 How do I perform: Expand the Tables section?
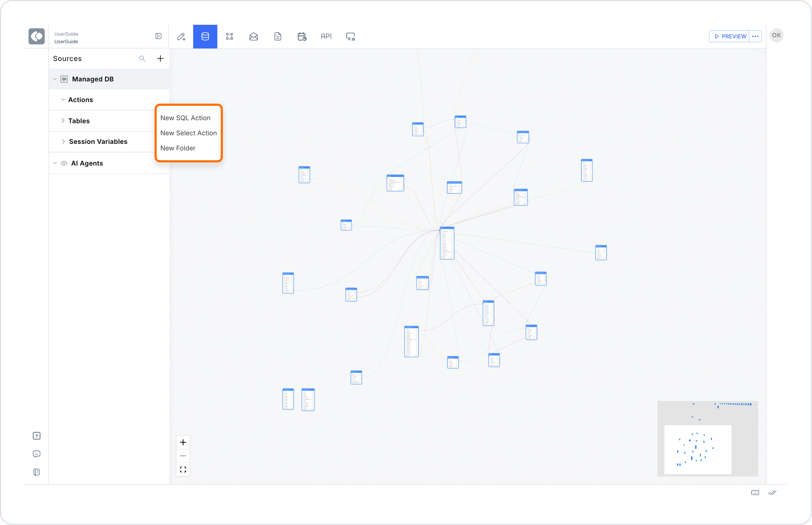click(63, 121)
